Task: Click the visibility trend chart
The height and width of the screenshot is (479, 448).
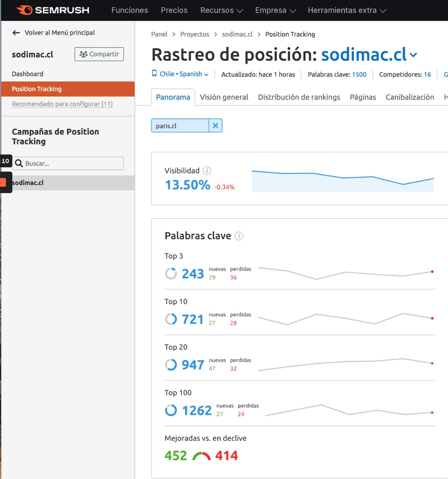Action: (343, 181)
